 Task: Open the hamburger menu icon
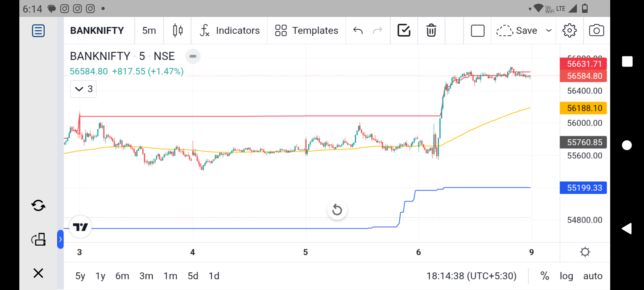pyautogui.click(x=38, y=31)
